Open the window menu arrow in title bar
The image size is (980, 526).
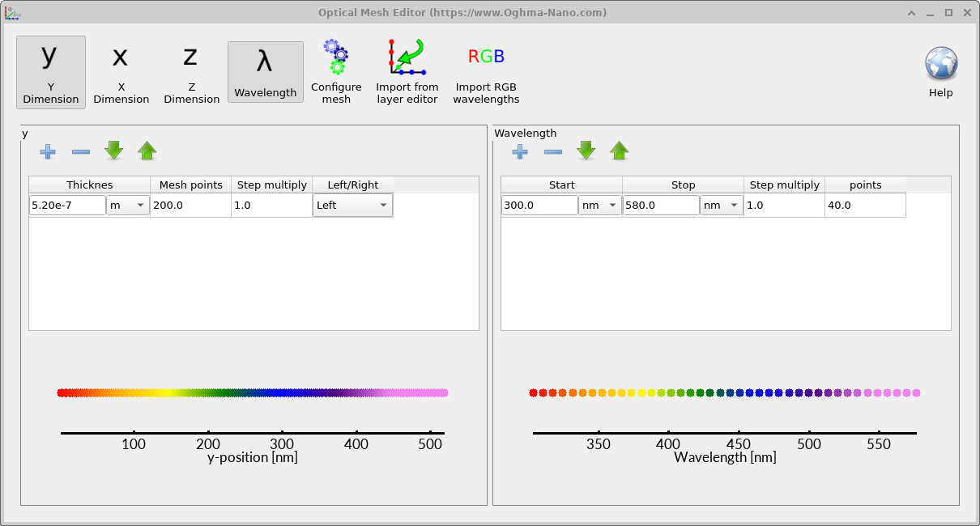tap(912, 13)
